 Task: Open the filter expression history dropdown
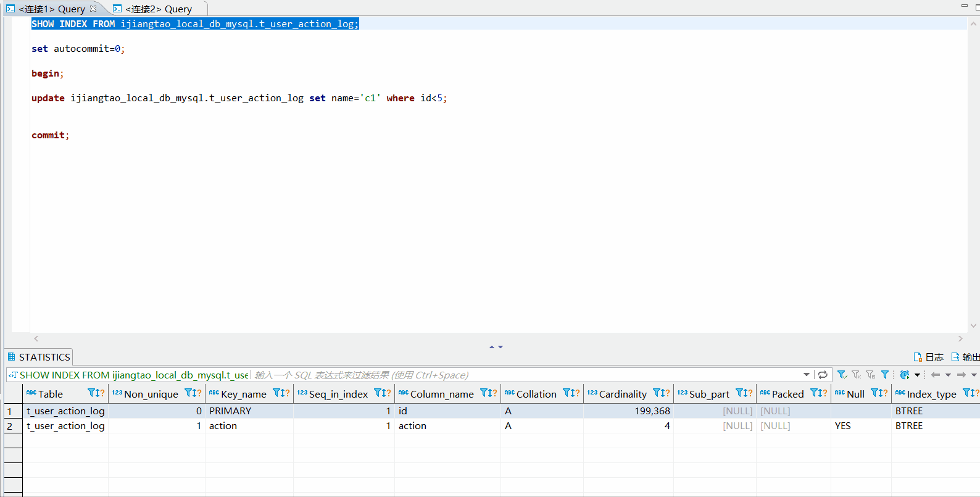click(807, 375)
